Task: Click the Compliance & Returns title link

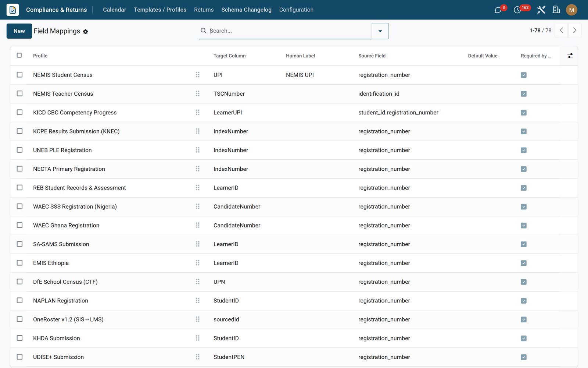Action: (x=56, y=10)
